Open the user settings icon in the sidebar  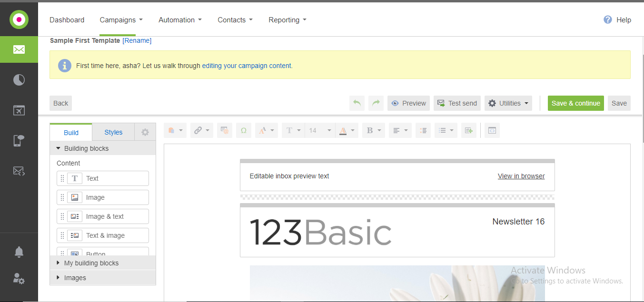click(x=19, y=279)
